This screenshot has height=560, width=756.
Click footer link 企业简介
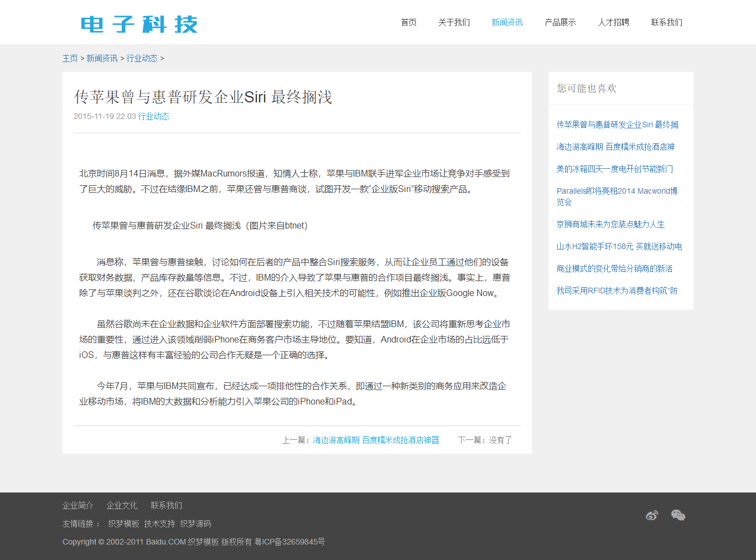[x=78, y=505]
